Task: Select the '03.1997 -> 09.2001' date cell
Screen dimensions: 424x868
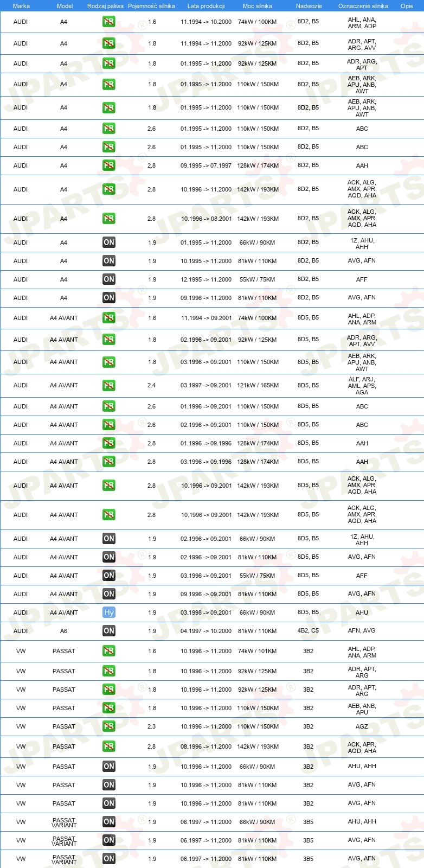Action: (x=206, y=385)
